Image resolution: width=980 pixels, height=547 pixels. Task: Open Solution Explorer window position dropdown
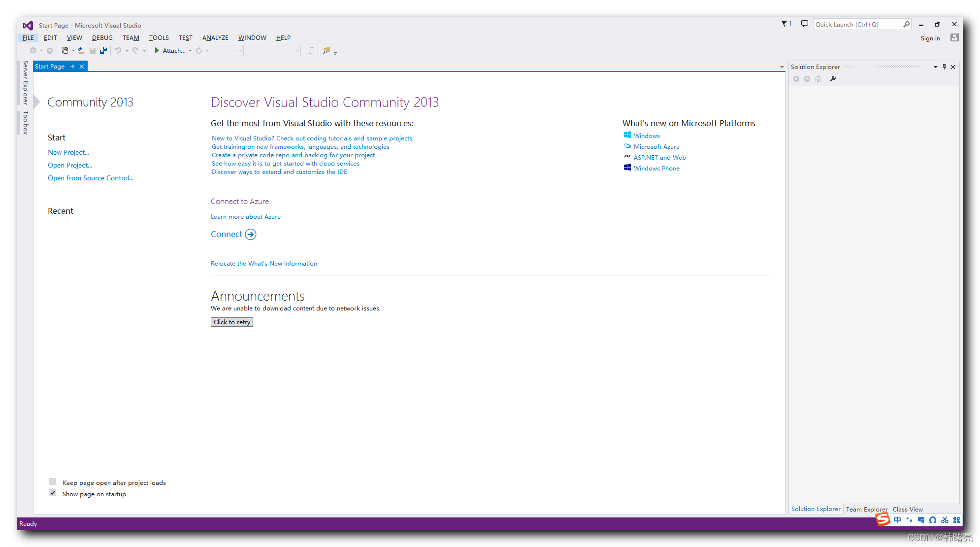(935, 67)
